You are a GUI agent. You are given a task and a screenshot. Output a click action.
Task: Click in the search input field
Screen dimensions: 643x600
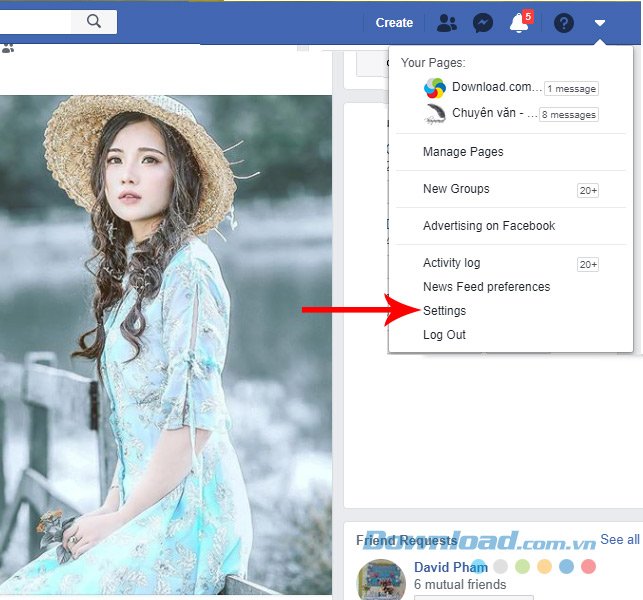click(35, 22)
